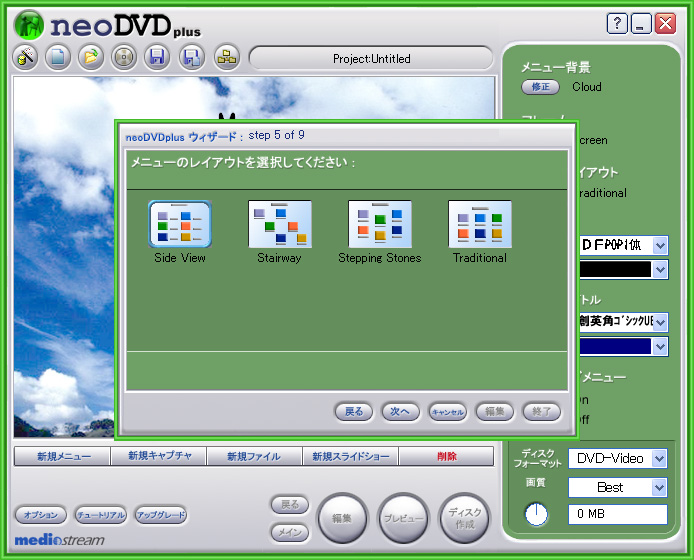Viewport: 694px width, 560px height.
Task: Select 新規ファイル tab
Action: pos(254,456)
